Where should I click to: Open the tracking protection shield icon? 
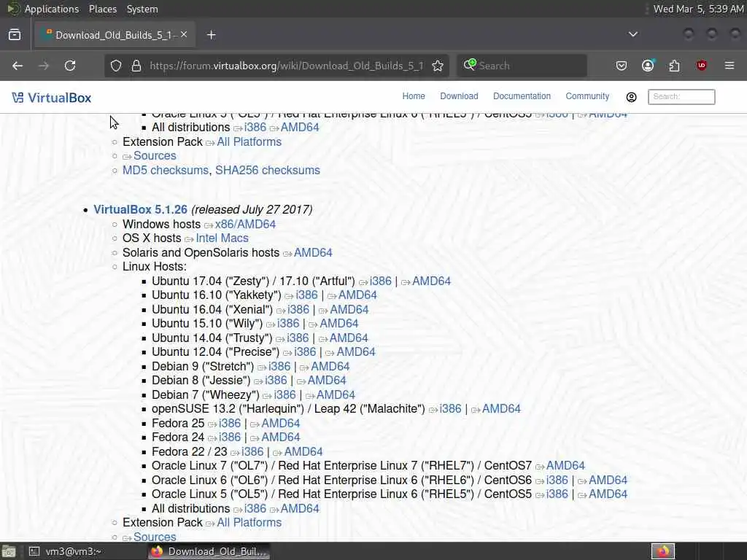click(116, 66)
